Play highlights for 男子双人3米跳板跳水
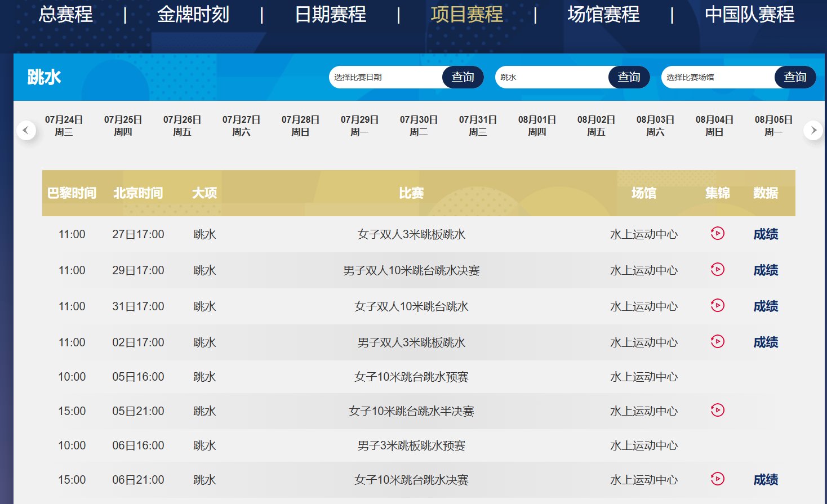Viewport: 827px width, 504px height. tap(717, 341)
